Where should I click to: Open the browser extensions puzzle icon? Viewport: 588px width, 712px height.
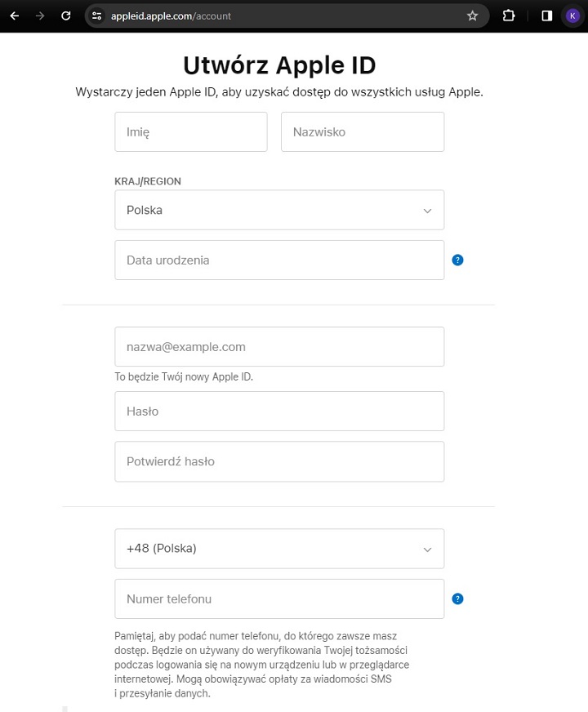coord(508,16)
